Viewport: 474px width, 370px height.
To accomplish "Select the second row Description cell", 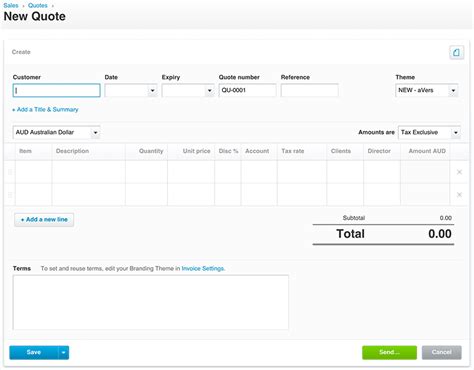I will (x=89, y=195).
